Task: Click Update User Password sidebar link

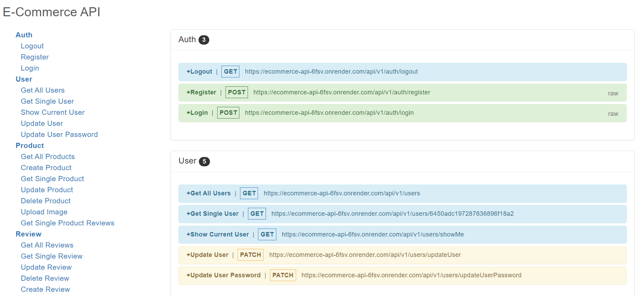Action: [59, 134]
